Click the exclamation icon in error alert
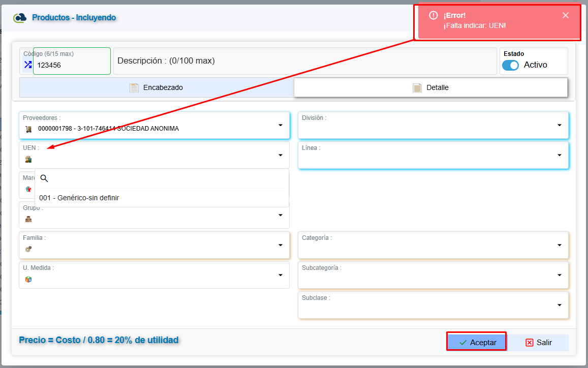The width and height of the screenshot is (588, 368). (x=434, y=15)
